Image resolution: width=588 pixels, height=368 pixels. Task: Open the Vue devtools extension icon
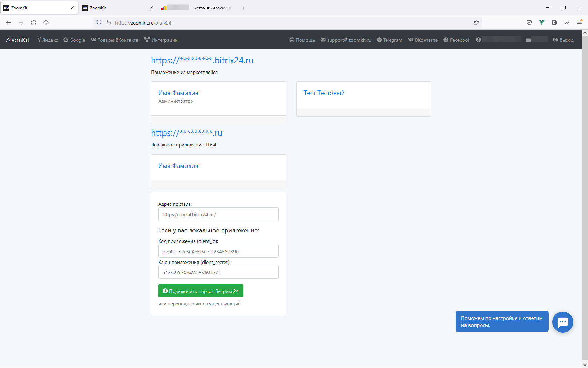tap(542, 23)
